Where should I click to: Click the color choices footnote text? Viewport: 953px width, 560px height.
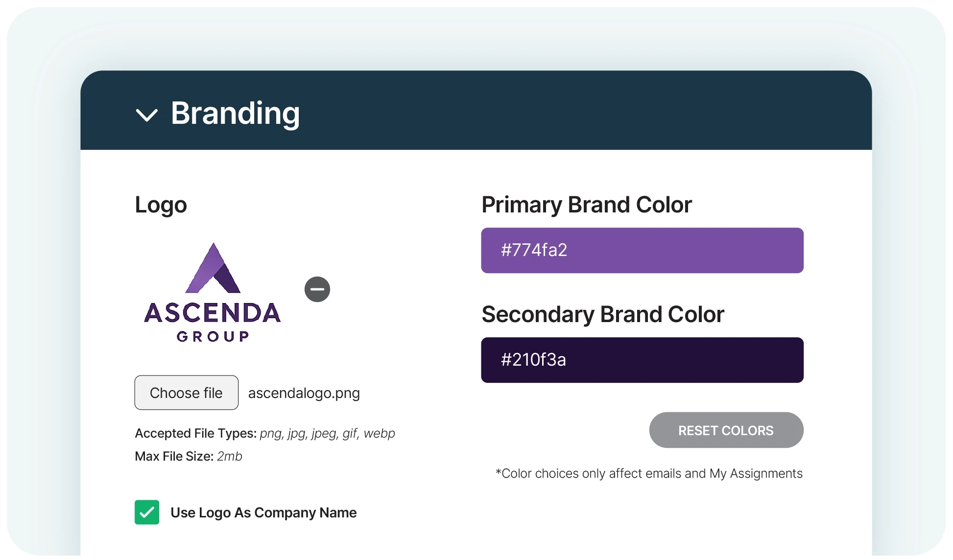(649, 474)
